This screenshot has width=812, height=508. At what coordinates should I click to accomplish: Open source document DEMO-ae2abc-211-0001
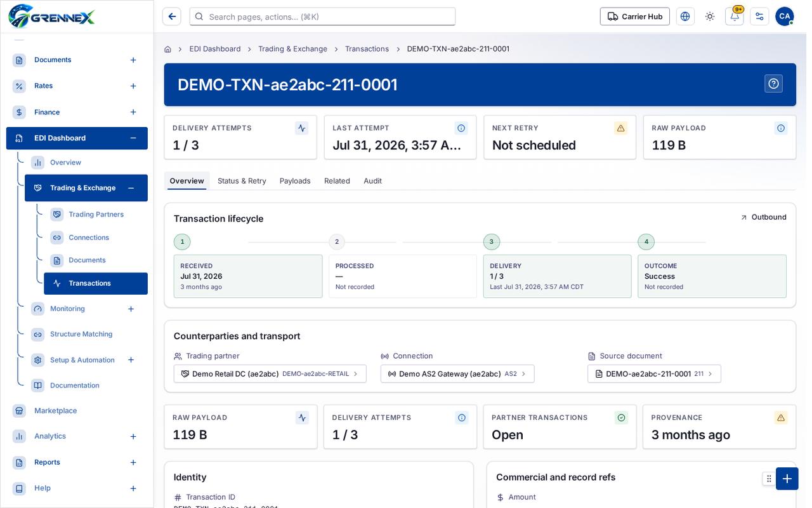[x=654, y=374]
